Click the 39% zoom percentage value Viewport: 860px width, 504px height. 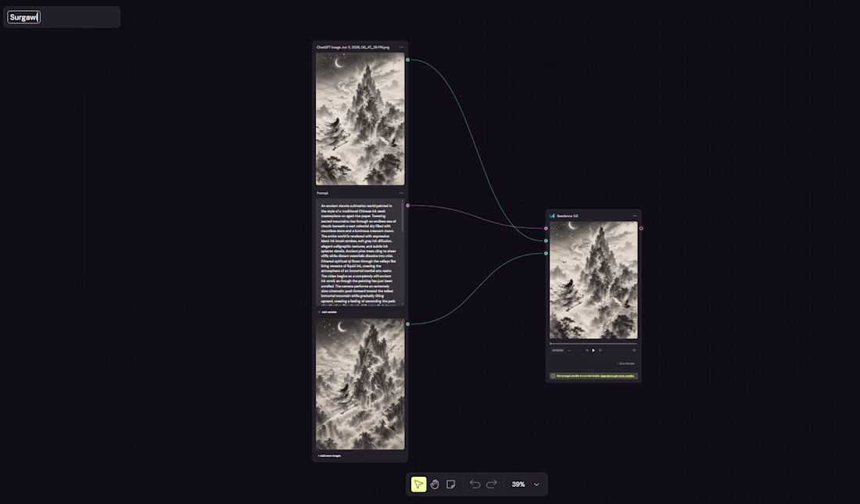coord(518,484)
